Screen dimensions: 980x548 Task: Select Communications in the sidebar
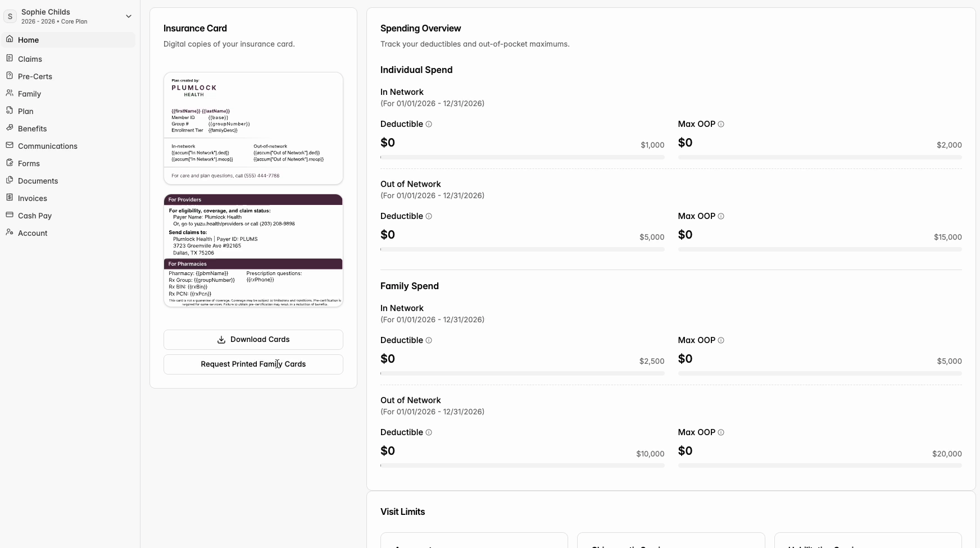click(69, 146)
